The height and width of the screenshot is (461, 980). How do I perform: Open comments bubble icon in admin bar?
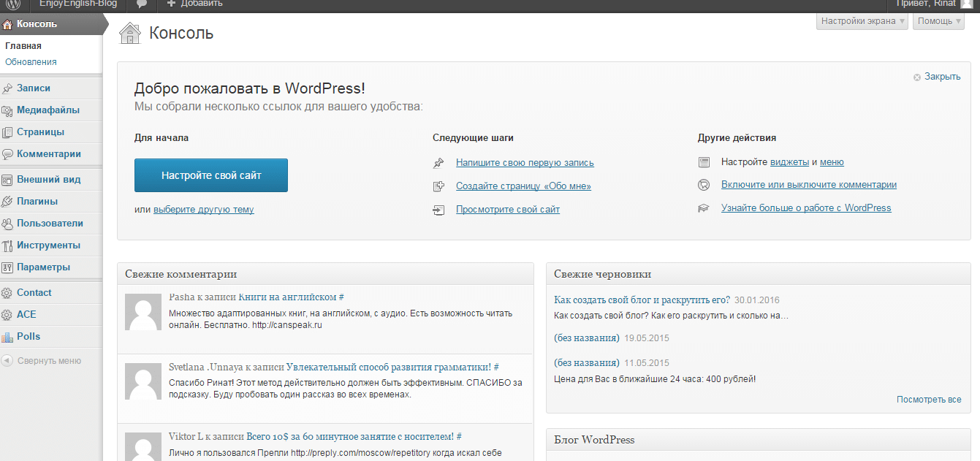point(142,4)
